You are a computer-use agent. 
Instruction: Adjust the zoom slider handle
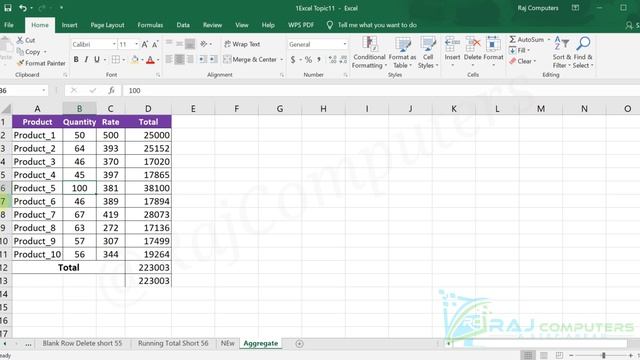[x=603, y=356]
